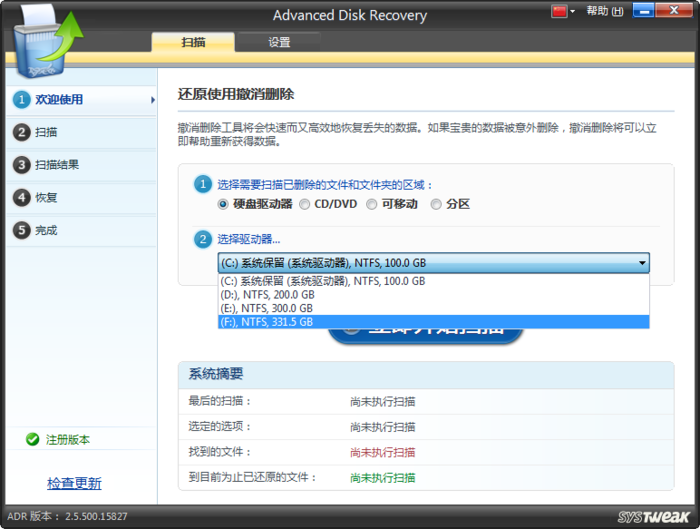Select the 分区 radio button
The height and width of the screenshot is (529, 700).
(436, 204)
